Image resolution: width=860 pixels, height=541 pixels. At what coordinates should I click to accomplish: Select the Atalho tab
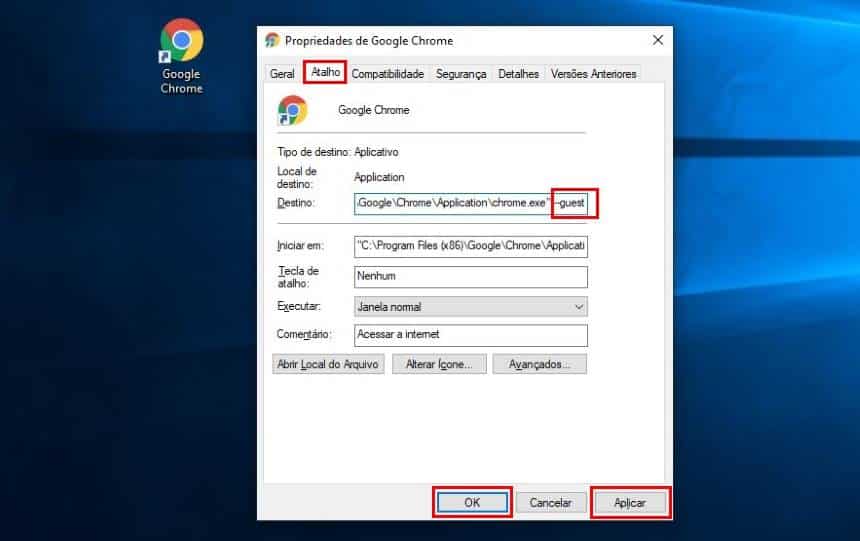[x=325, y=72]
